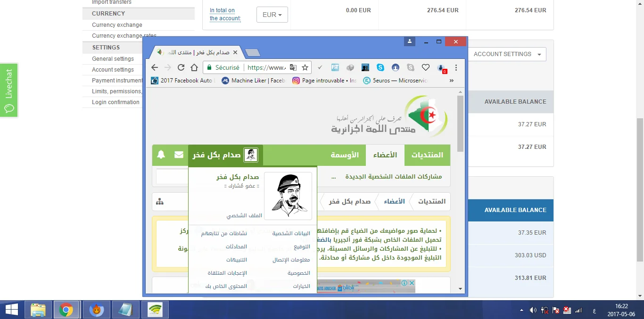Click the forum page vertical scrollbar
Screen dimensions: 644x319
click(460, 123)
